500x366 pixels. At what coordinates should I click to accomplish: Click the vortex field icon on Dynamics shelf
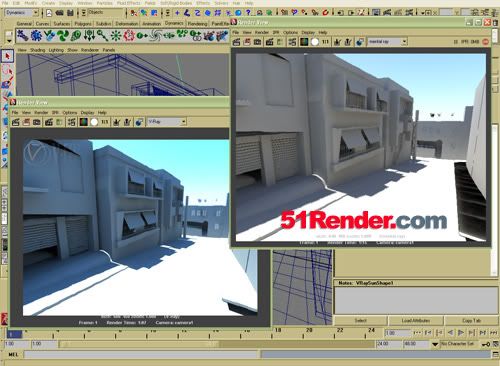pyautogui.click(x=155, y=35)
